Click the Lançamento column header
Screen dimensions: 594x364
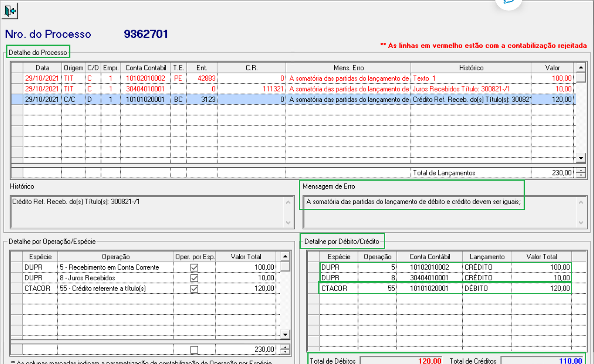[487, 257]
